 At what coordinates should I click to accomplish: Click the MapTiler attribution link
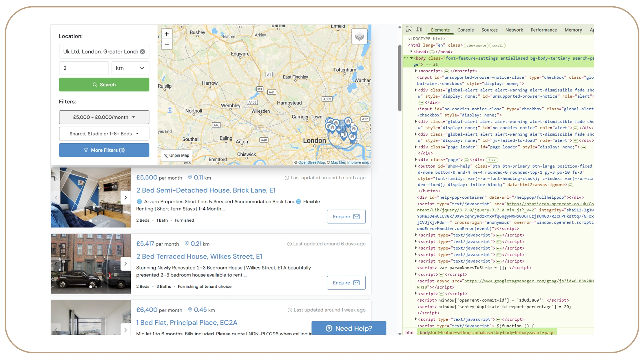click(338, 162)
